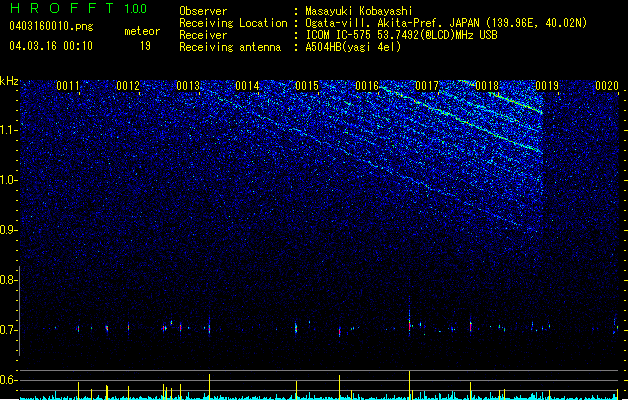Click the Ogata-vill. Akita-Pref. JAPAN location text

pos(446,23)
